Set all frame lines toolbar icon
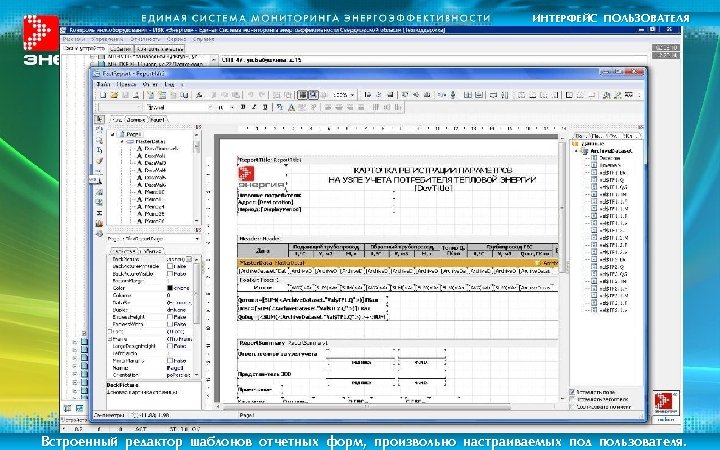720x450 pixels. [569, 95]
